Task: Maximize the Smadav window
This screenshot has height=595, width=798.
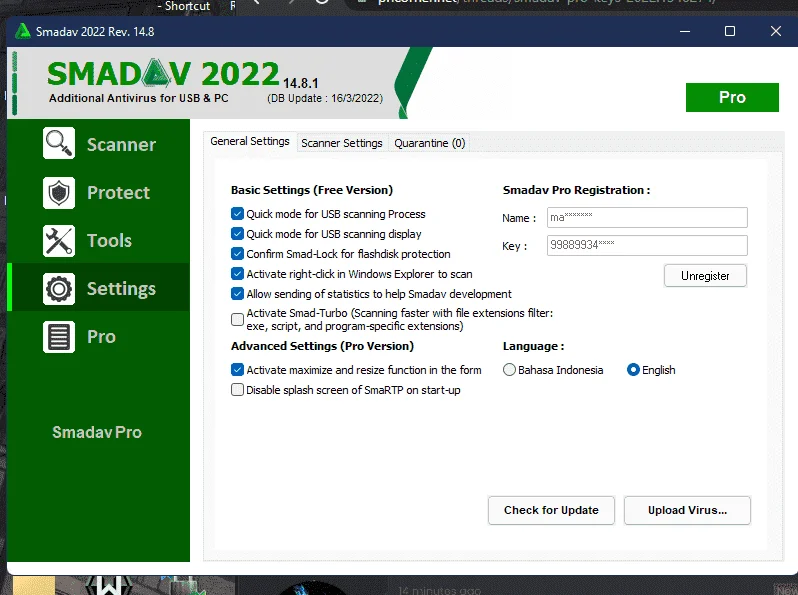Action: click(x=730, y=31)
